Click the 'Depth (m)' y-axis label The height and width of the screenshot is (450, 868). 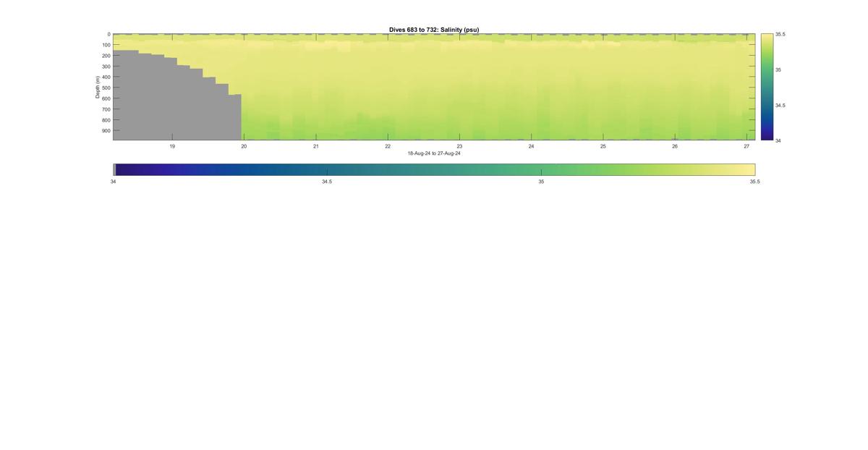97,87
